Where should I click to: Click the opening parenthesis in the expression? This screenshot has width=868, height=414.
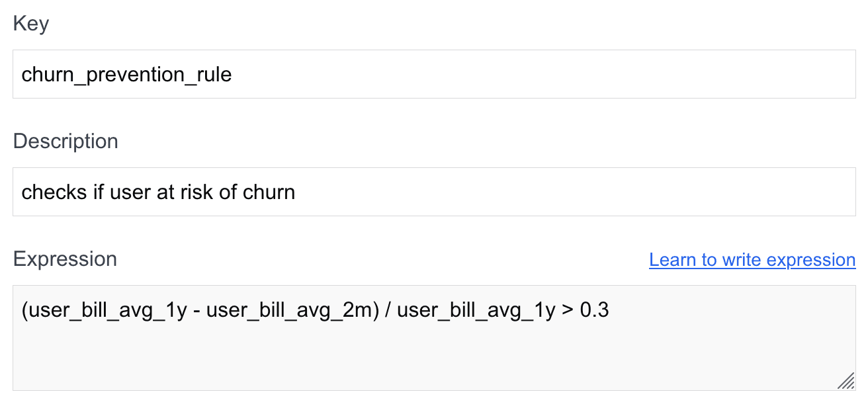[25, 310]
